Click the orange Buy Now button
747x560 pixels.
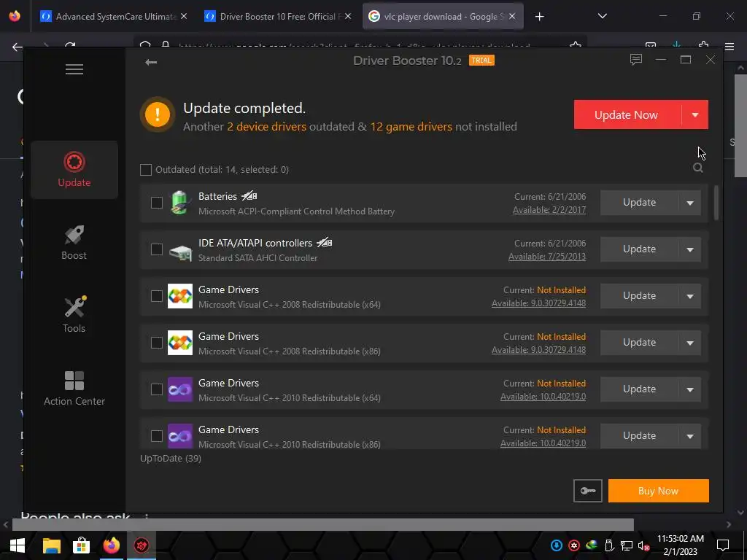tap(659, 491)
